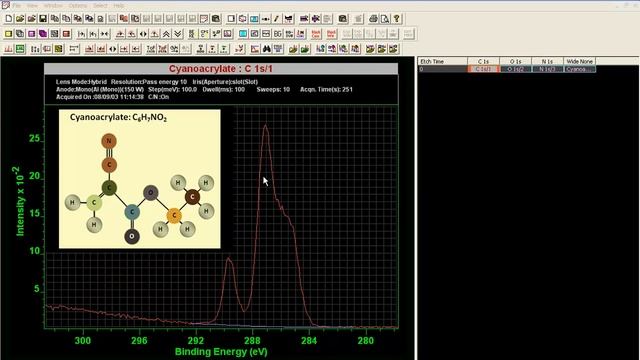Click the olive-green square icon in third row

58,49
